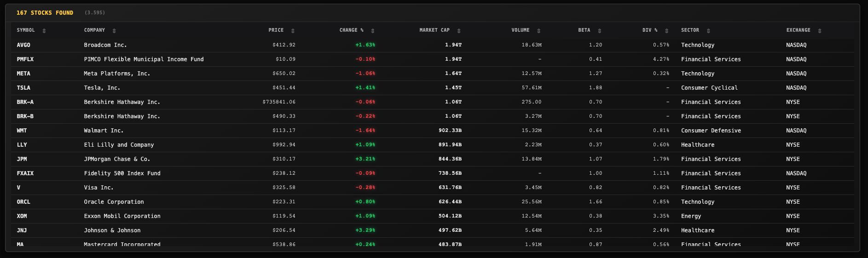This screenshot has height=258, width=868.
Task: Open the JNJ ticker symbol
Action: [22, 230]
